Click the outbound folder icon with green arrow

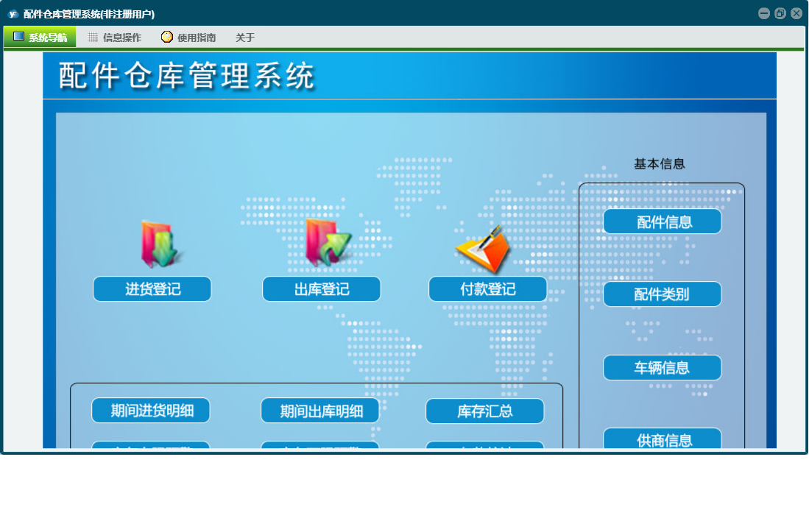328,243
